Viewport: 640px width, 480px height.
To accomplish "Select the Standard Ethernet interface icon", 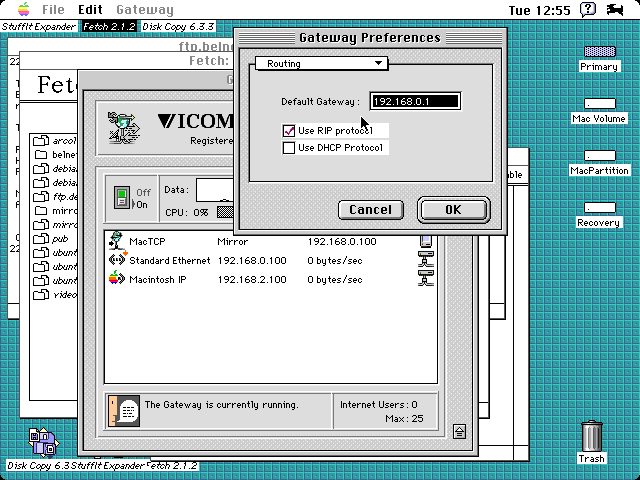I will point(118,259).
